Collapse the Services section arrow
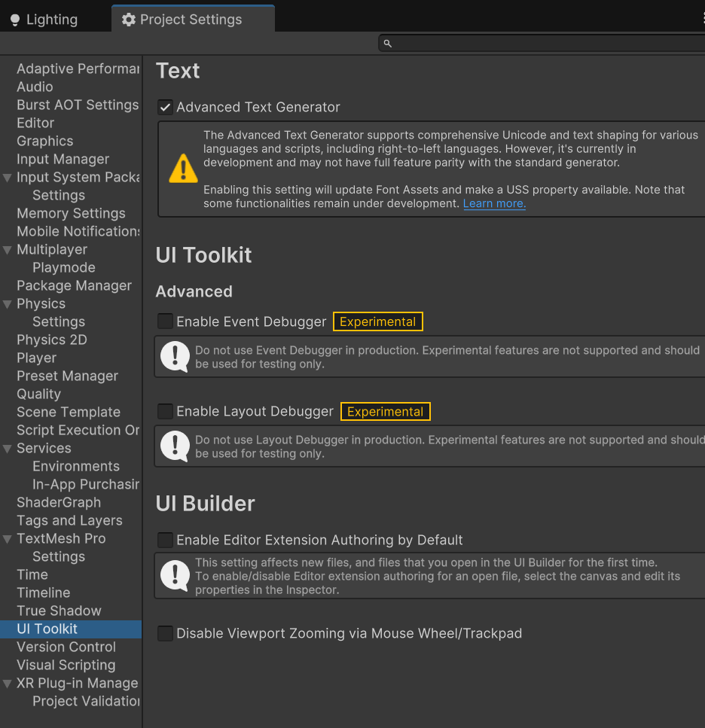This screenshot has height=728, width=705. 8,449
